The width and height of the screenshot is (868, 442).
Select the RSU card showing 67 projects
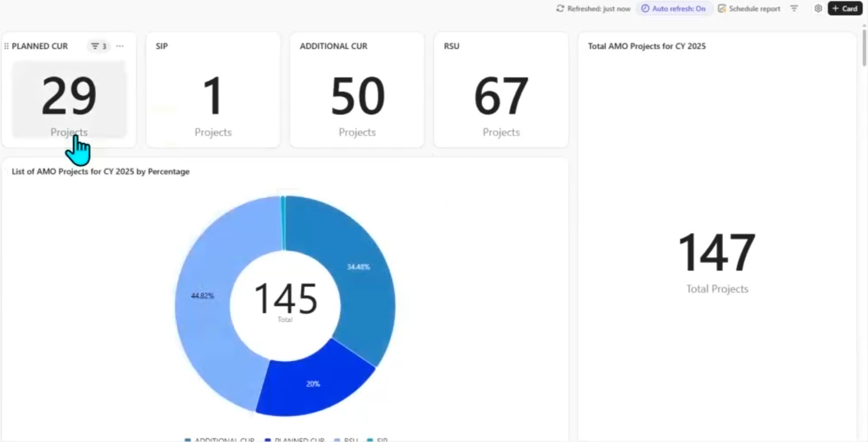501,90
